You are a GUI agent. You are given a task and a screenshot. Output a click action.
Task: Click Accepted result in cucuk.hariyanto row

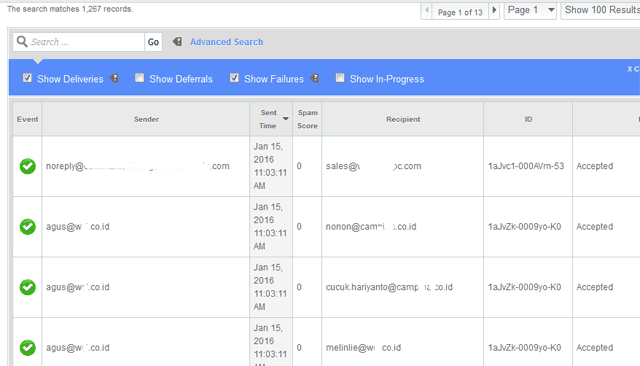point(595,287)
